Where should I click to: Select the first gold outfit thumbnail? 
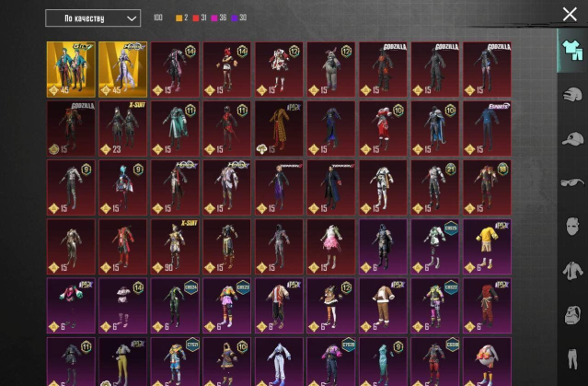70,69
